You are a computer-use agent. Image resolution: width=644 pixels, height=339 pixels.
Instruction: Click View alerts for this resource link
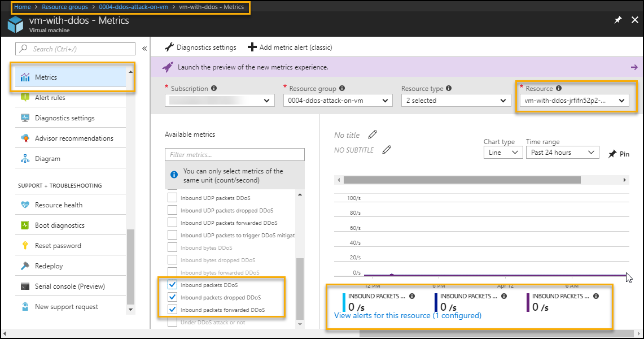(x=408, y=316)
